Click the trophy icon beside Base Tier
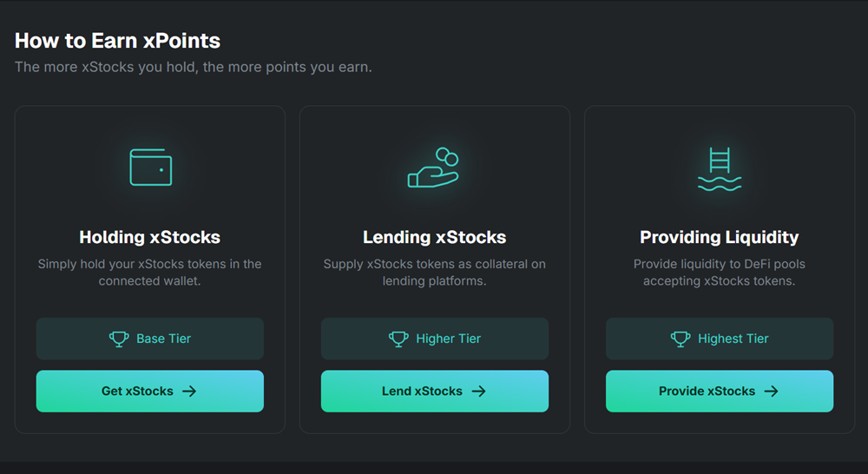Viewport: 868px width, 474px height. [x=118, y=339]
